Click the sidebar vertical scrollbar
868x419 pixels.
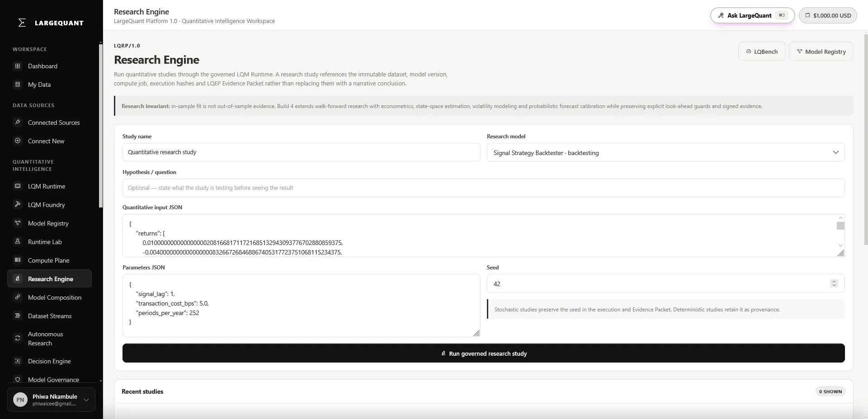pyautogui.click(x=101, y=125)
